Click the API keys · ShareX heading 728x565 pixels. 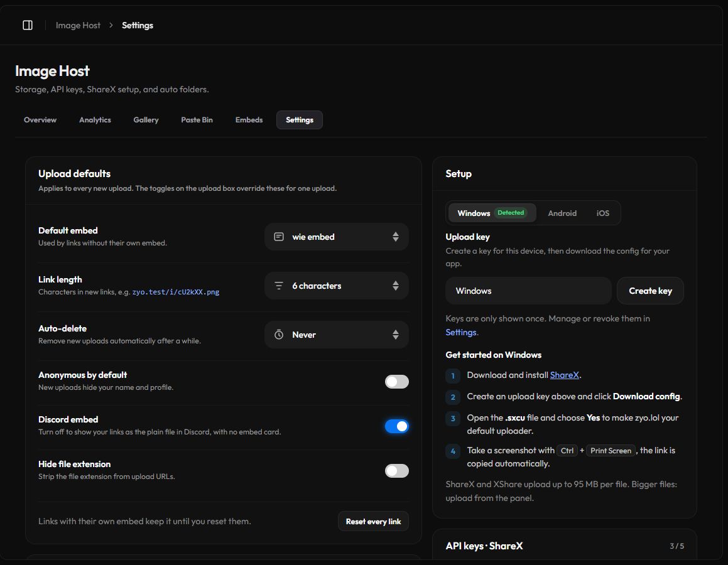(484, 546)
